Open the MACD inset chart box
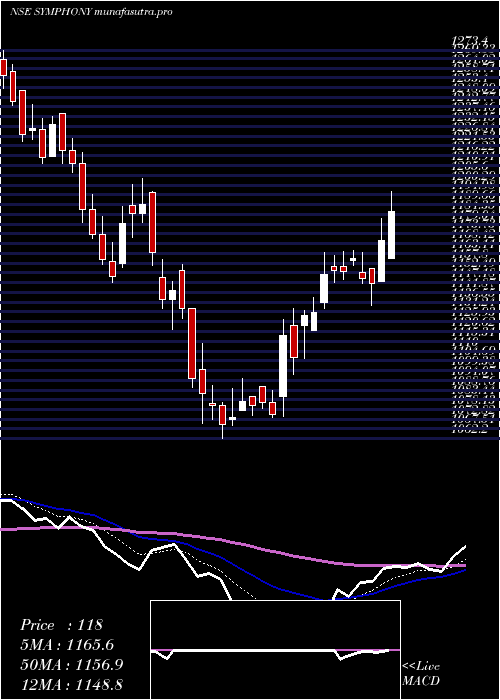Image resolution: width=500 pixels, height=700 pixels. [x=275, y=650]
